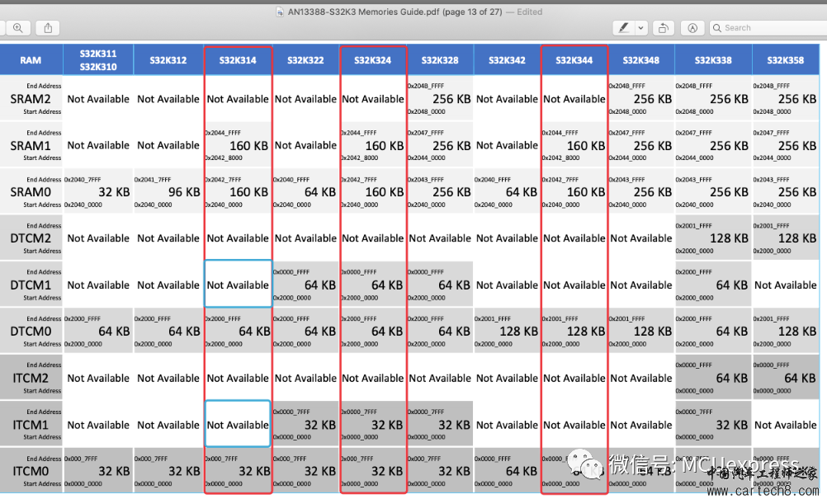Viewport: 827px width, 504px height.
Task: Select the S32K358 column header
Action: pos(786,60)
